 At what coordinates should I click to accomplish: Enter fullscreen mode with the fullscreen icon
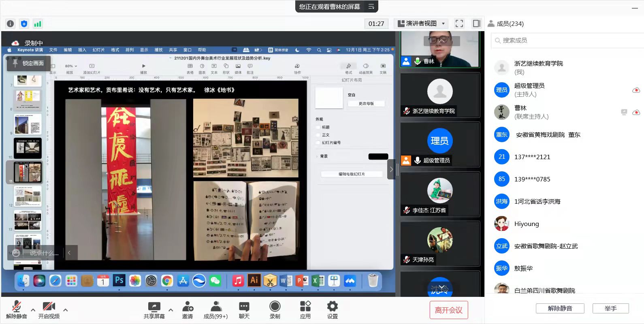(x=459, y=23)
